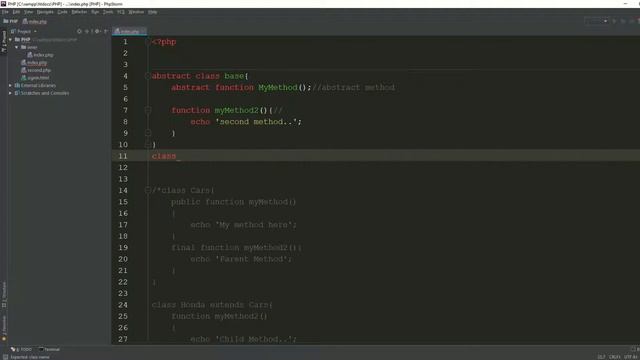This screenshot has width=640, height=360.
Task: Open the Window menu
Action: point(136,12)
